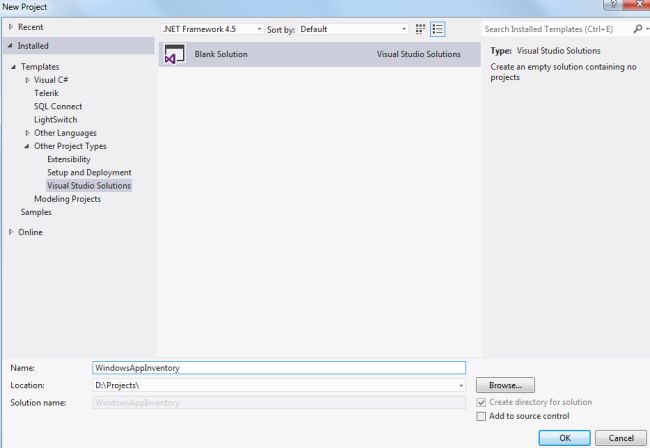Screen dimensions: 650x448
Task: Open the .NET Framework 4.5 dropdown
Action: click(212, 29)
